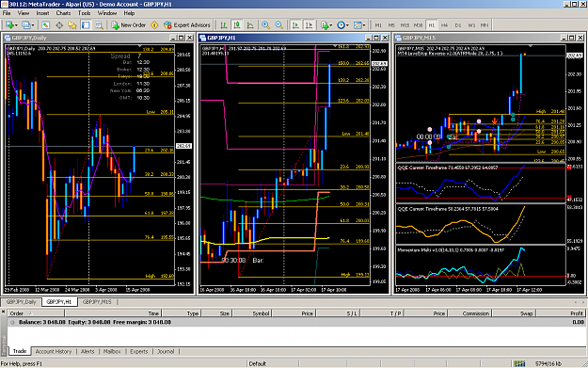The image size is (588, 368).
Task: Zoom out on the chart
Action: point(279,25)
